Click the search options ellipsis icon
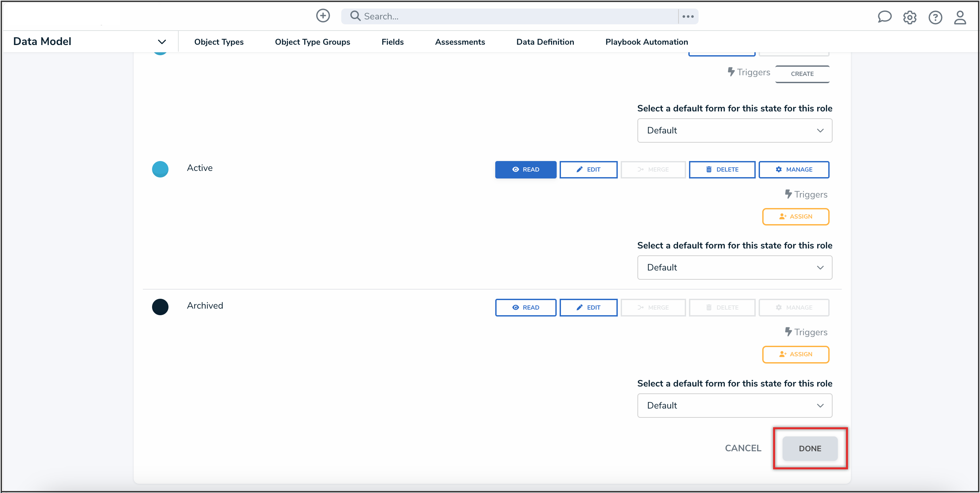This screenshot has height=493, width=980. 688,16
